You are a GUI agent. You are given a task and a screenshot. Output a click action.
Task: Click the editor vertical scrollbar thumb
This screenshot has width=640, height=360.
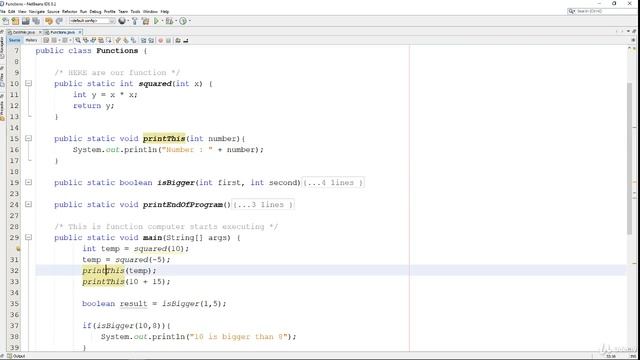pyautogui.click(x=630, y=158)
